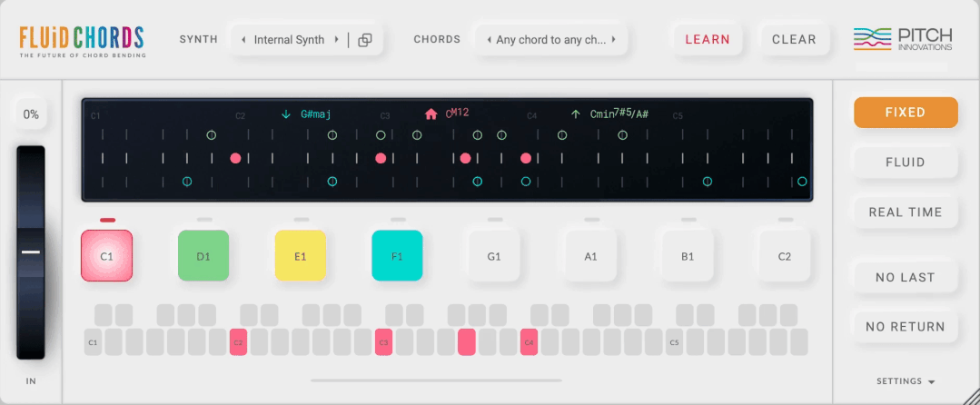
Task: Click the yellow E1 chord pad
Action: 301,256
